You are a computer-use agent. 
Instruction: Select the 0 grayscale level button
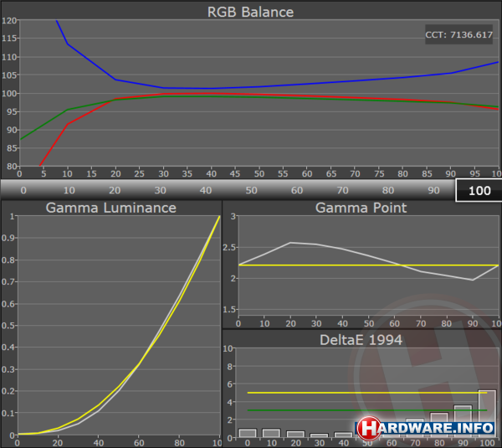(23, 190)
